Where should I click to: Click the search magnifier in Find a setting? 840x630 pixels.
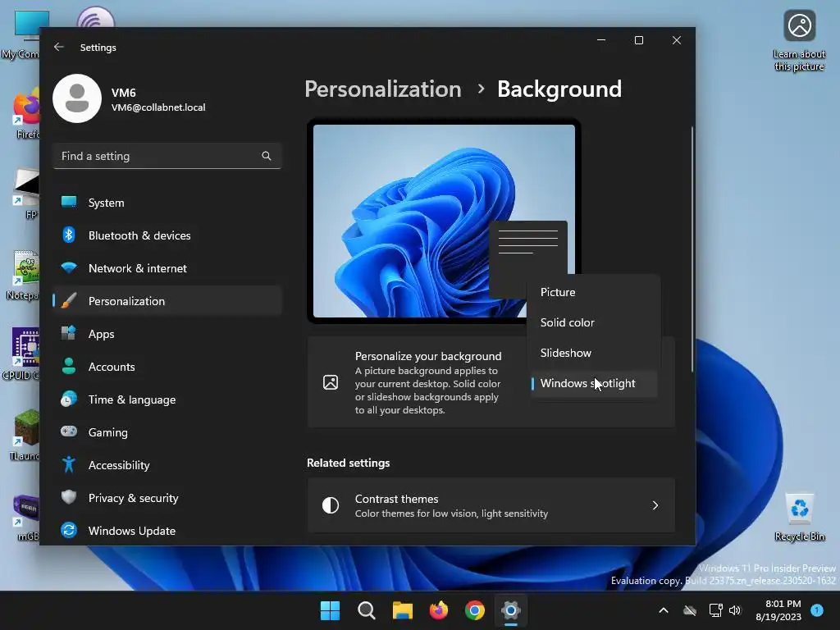[267, 156]
